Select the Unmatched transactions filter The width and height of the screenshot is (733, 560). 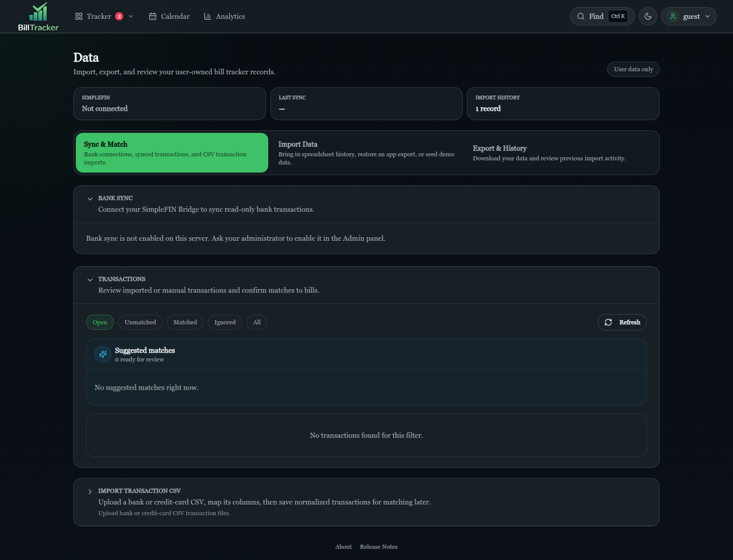tap(140, 322)
